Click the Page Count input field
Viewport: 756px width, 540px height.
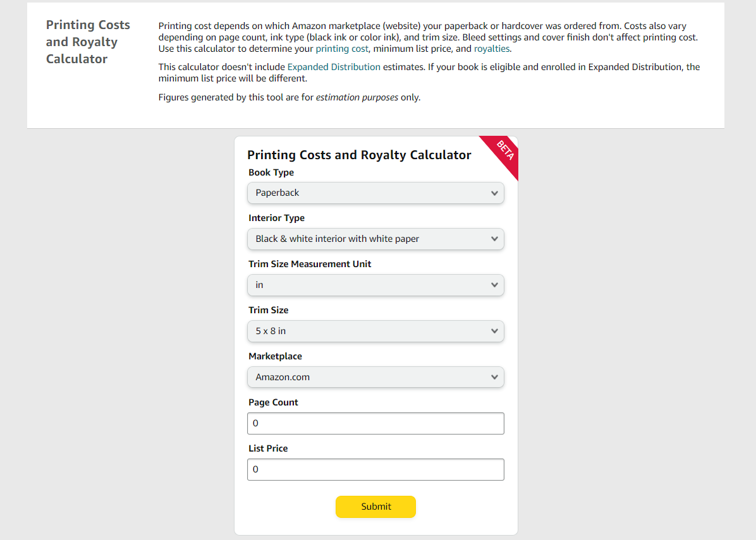tap(375, 423)
